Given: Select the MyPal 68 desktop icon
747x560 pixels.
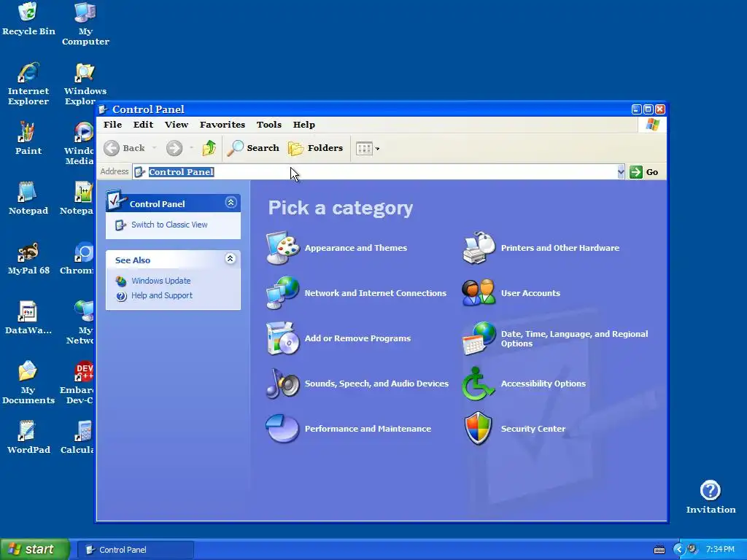Looking at the screenshot, I should pyautogui.click(x=28, y=258).
